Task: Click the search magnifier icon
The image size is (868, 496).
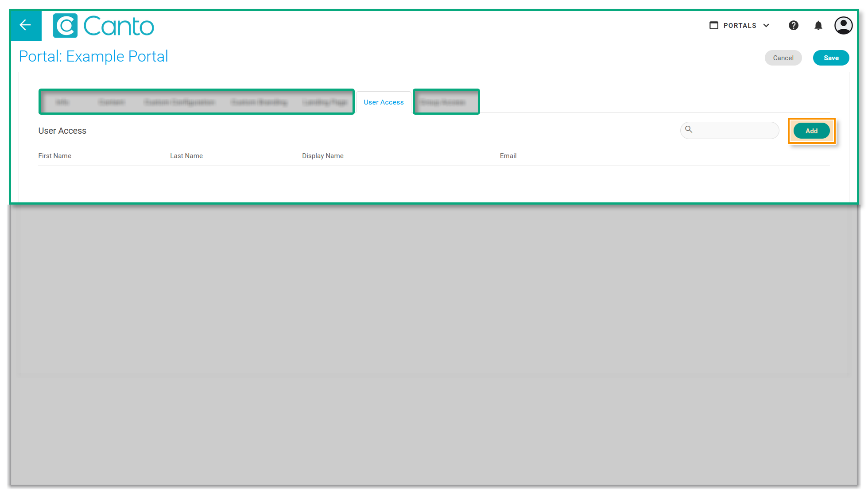Action: pos(689,129)
